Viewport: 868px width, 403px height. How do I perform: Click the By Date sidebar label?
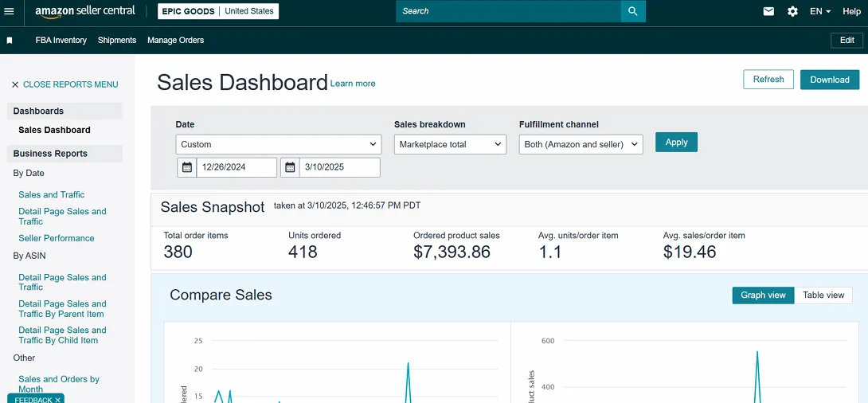tap(29, 174)
